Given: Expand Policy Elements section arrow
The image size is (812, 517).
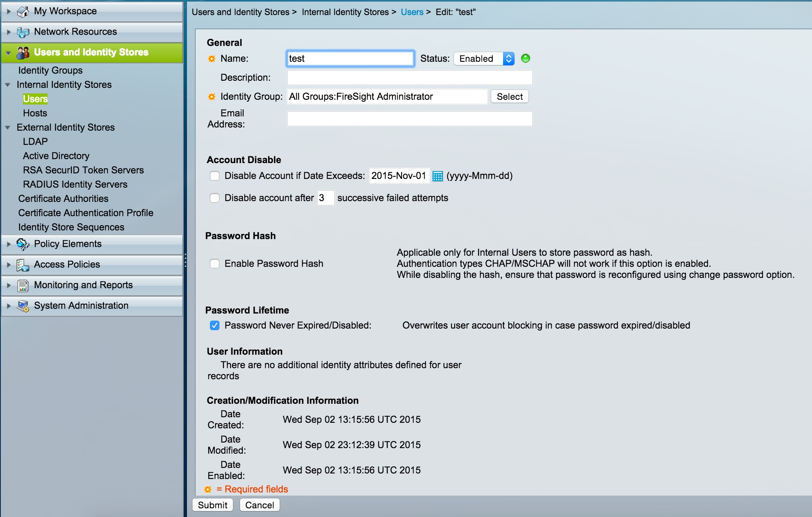Looking at the screenshot, I should click(9, 244).
